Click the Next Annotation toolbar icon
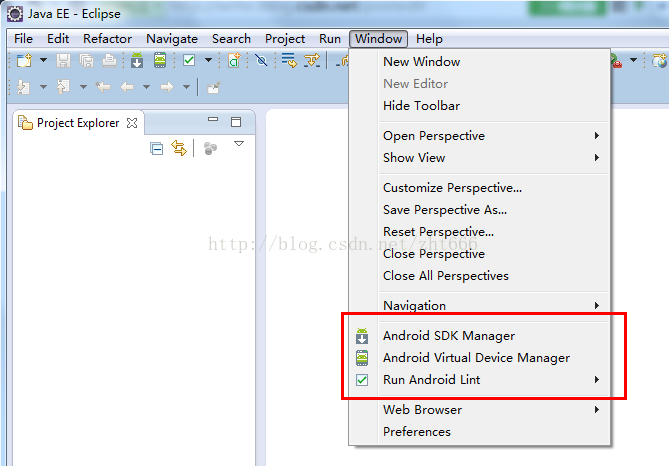The image size is (669, 466). pos(23,87)
